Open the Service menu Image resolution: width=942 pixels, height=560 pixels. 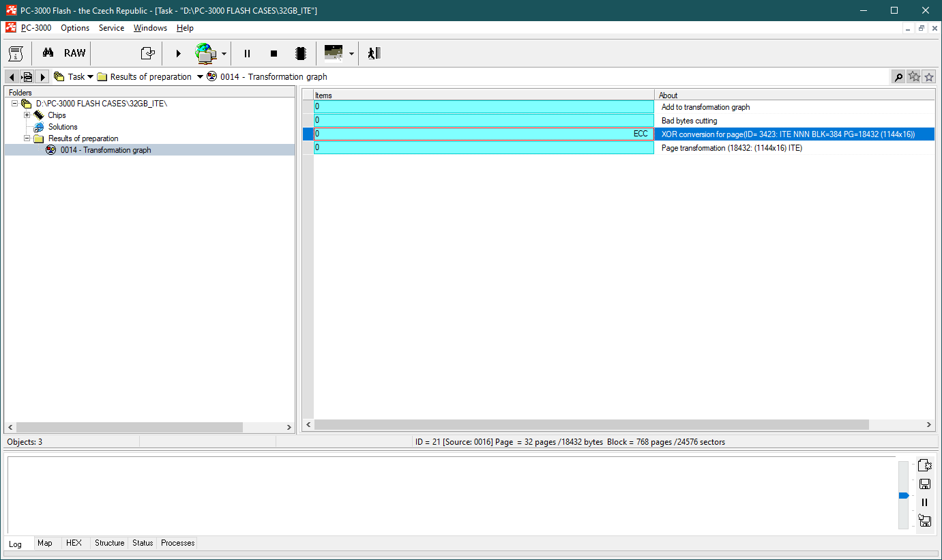tap(111, 28)
